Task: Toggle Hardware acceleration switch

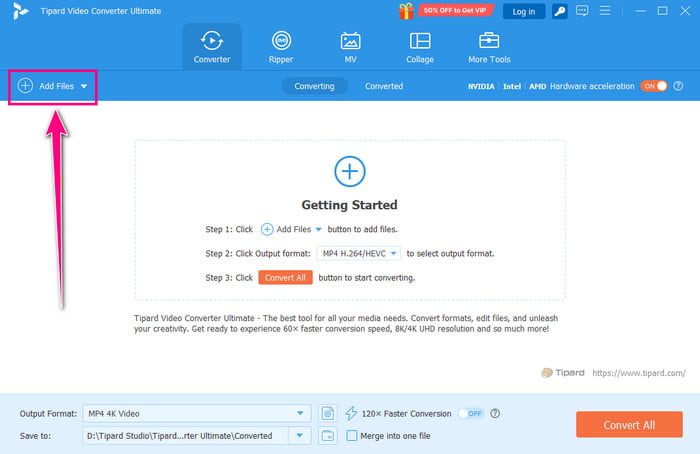Action: pyautogui.click(x=654, y=86)
